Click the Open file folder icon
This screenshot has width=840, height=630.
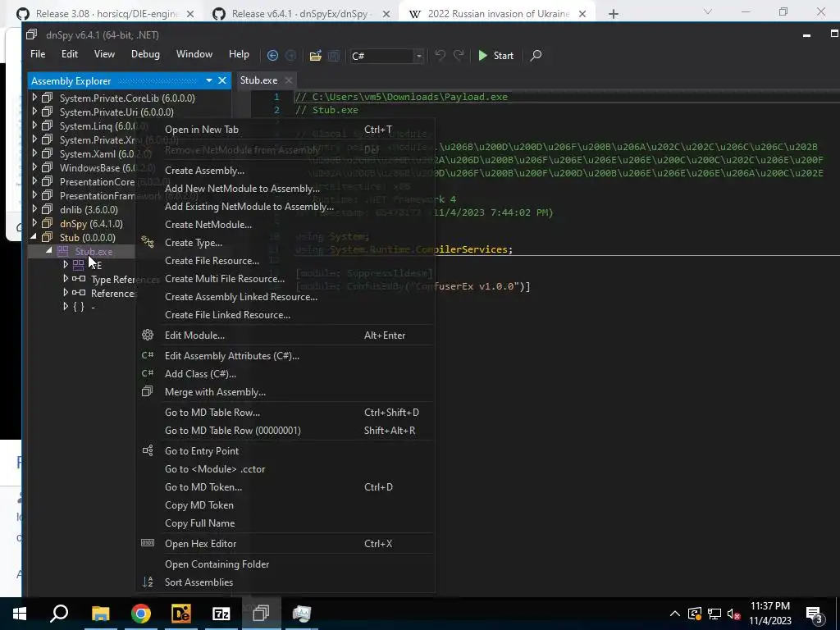[x=316, y=55]
